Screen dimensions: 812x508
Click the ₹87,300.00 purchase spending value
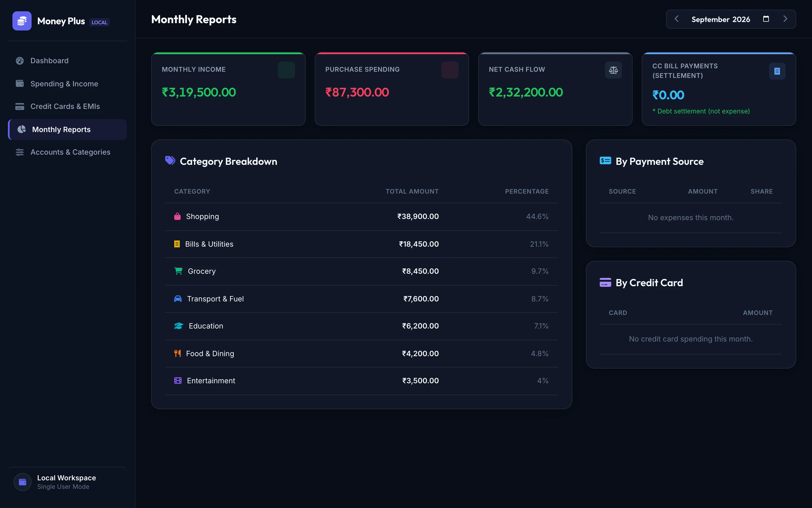[x=357, y=92]
